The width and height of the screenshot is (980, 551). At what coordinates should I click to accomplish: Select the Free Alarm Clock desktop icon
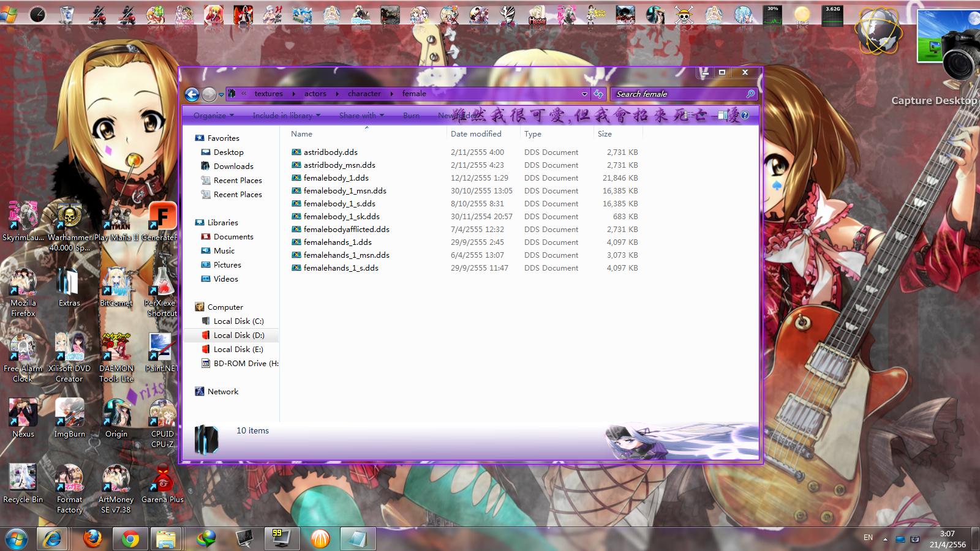(23, 358)
